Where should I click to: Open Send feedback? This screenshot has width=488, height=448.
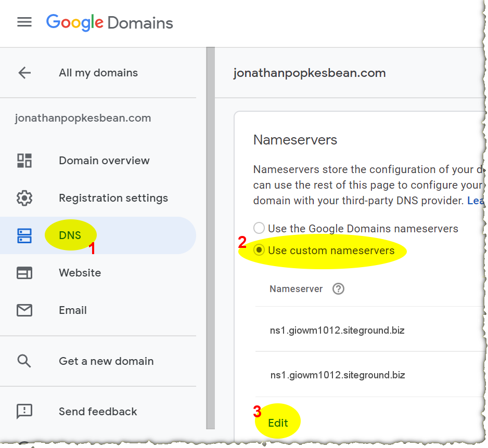[98, 412]
